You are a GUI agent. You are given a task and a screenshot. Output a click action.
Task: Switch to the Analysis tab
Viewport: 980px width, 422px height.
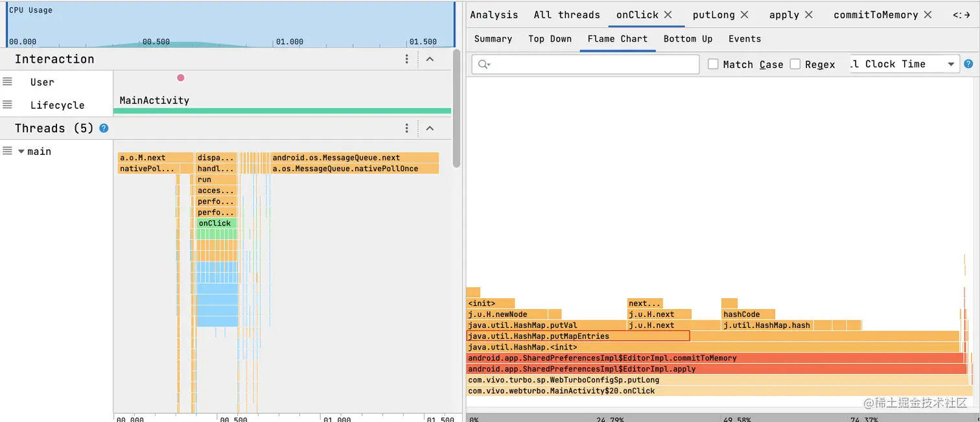point(494,15)
